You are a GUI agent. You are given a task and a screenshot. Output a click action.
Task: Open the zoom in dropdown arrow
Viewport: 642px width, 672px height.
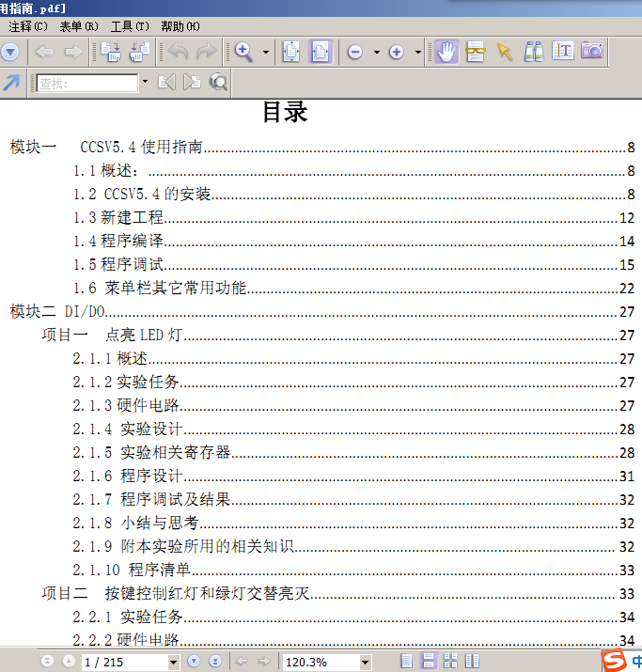[418, 53]
